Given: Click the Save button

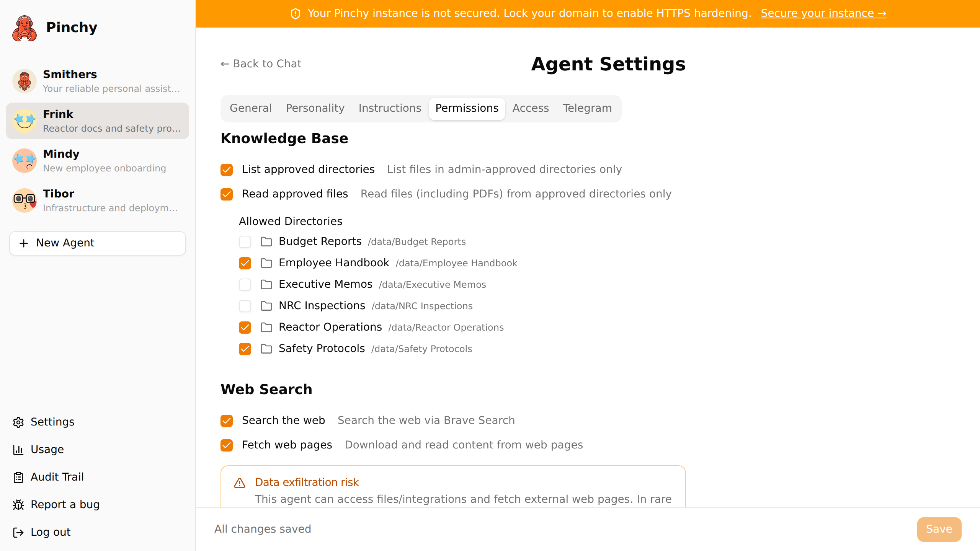Looking at the screenshot, I should pyautogui.click(x=939, y=529).
